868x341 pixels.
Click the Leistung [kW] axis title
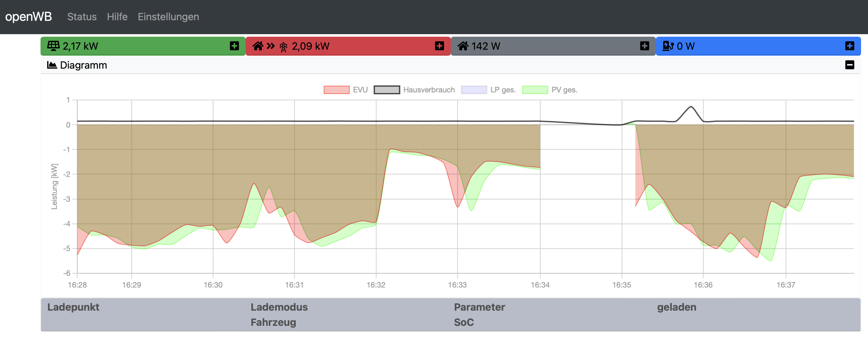54,187
